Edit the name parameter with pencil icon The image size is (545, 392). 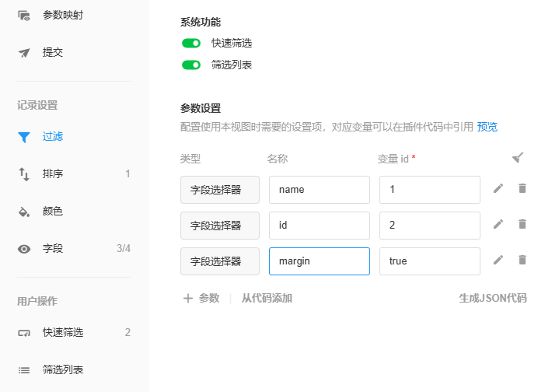pyautogui.click(x=498, y=188)
